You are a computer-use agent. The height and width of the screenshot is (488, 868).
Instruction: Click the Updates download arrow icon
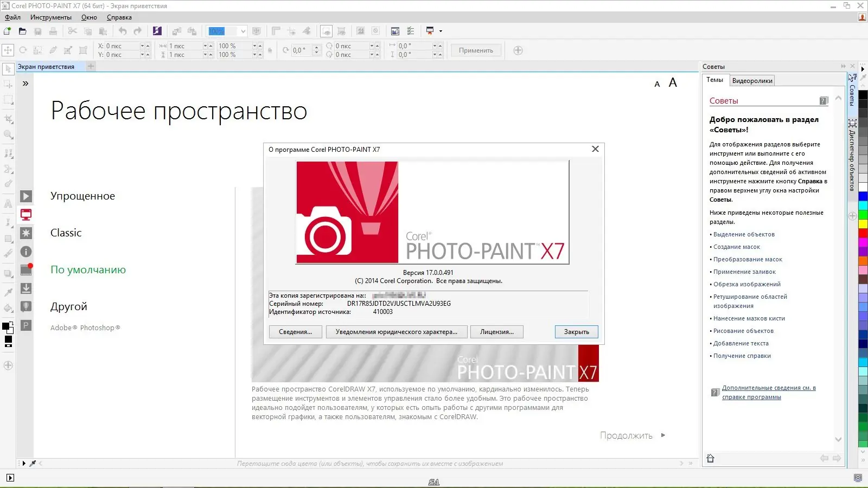[x=26, y=288]
